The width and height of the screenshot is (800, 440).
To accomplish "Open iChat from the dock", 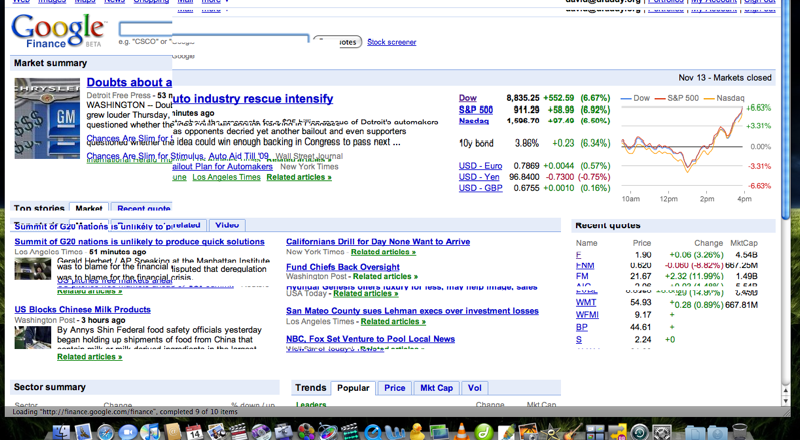I will (128, 432).
